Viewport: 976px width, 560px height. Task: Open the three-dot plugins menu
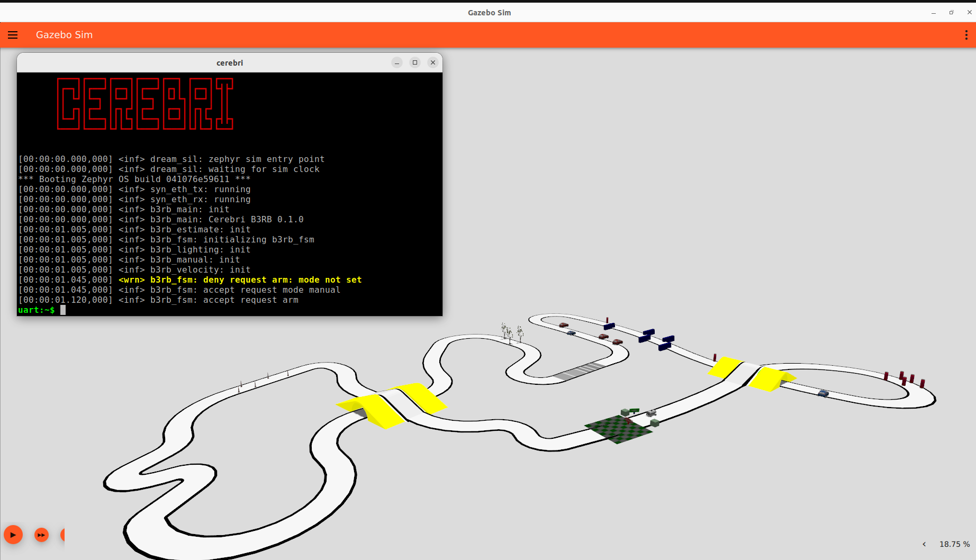[966, 35]
